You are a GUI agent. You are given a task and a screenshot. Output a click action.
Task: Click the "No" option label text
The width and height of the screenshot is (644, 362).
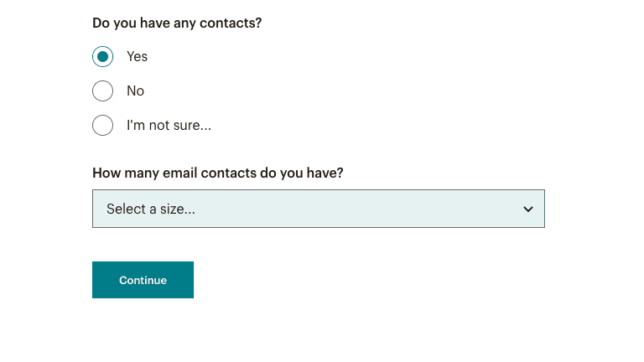click(135, 91)
